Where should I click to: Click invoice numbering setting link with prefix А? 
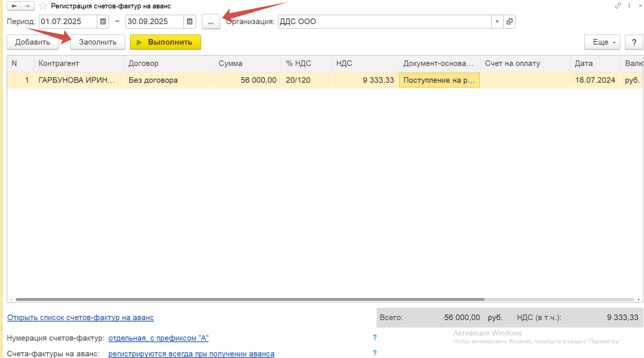158,338
